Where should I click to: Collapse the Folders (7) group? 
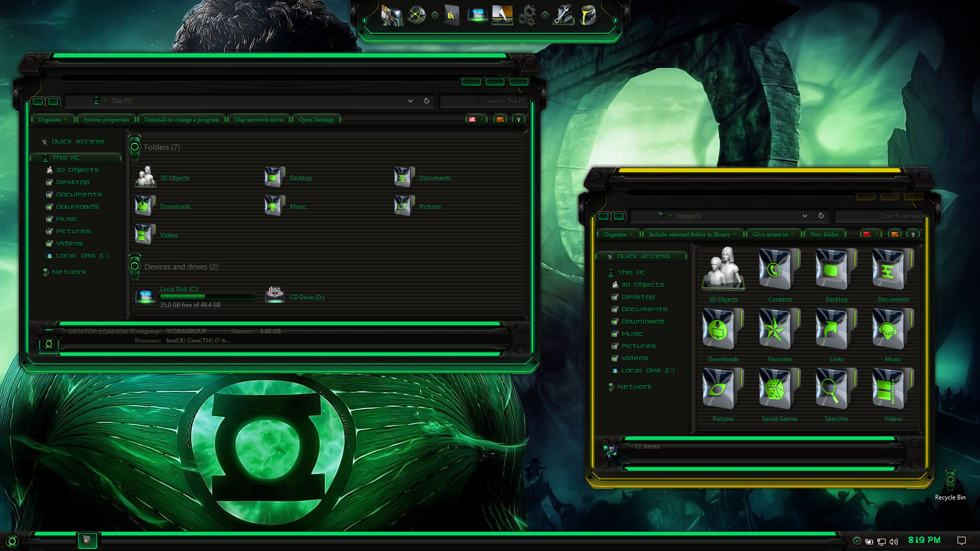coord(135,147)
